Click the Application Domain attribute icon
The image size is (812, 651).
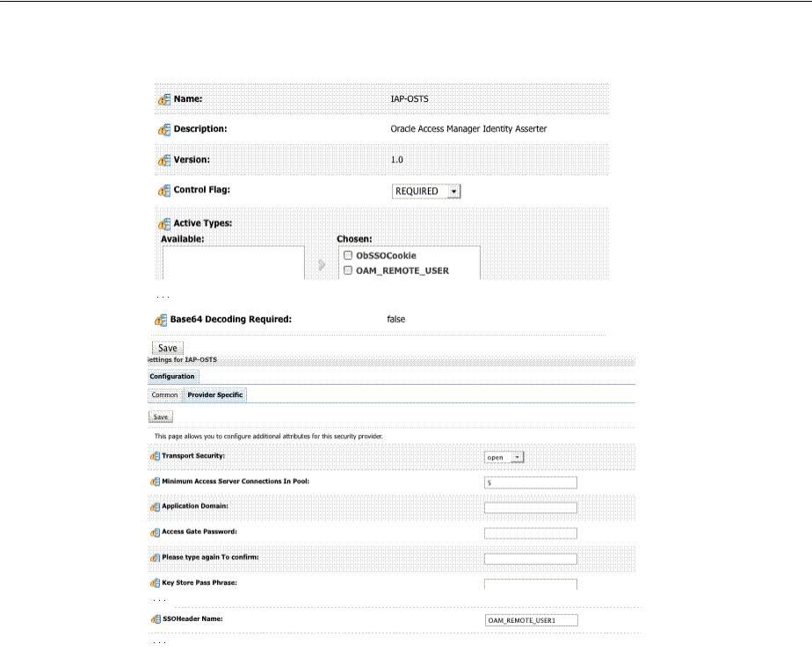coord(155,507)
